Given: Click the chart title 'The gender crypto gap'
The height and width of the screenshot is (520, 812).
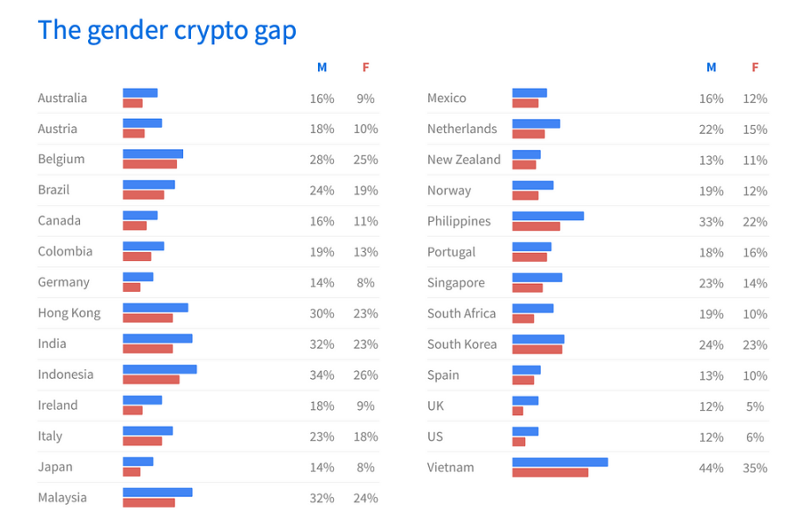Looking at the screenshot, I should coord(166,30).
